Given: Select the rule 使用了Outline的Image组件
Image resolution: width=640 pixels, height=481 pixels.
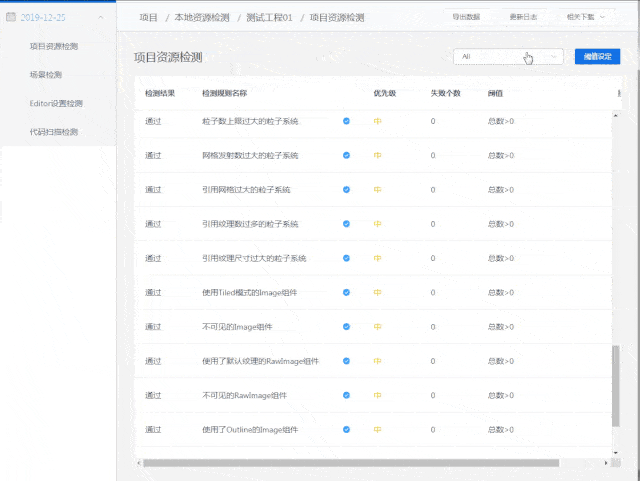Looking at the screenshot, I should (250, 430).
